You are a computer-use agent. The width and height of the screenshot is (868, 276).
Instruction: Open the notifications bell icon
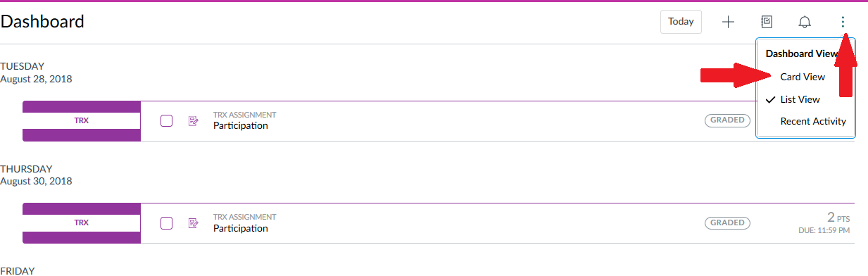pos(805,22)
